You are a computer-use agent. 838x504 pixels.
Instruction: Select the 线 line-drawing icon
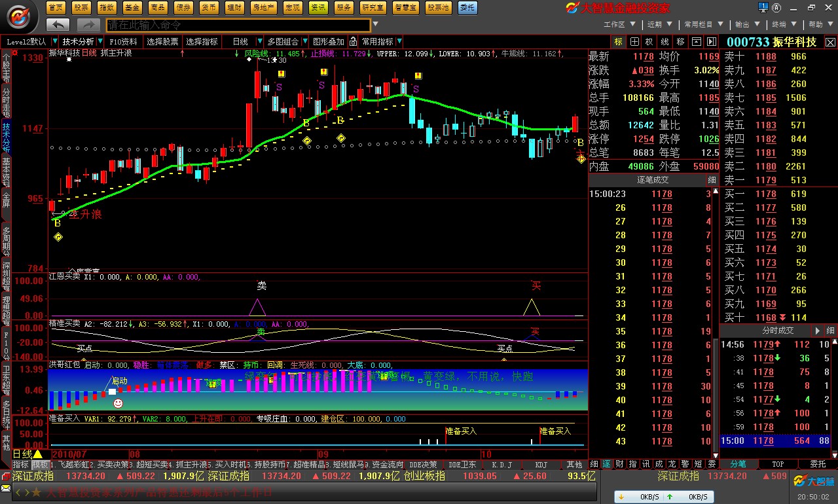tap(665, 41)
